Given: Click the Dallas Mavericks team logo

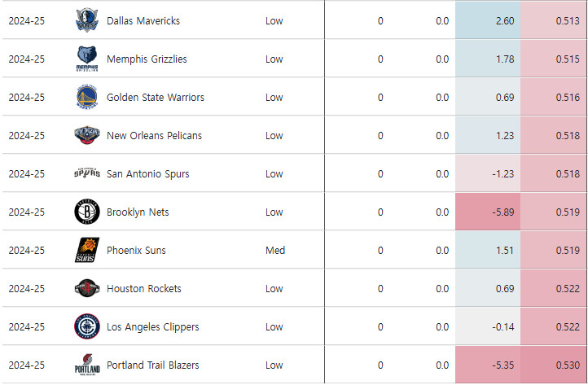Looking at the screenshot, I should 86,20.
